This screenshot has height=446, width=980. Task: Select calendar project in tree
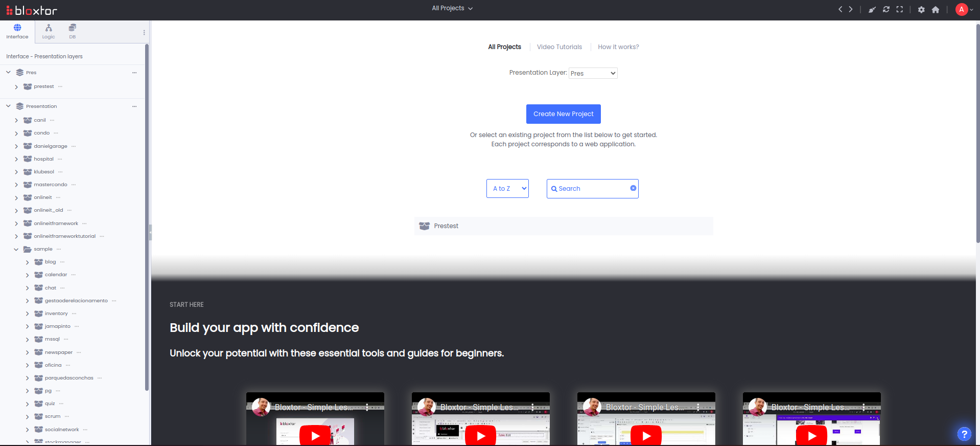pos(56,275)
